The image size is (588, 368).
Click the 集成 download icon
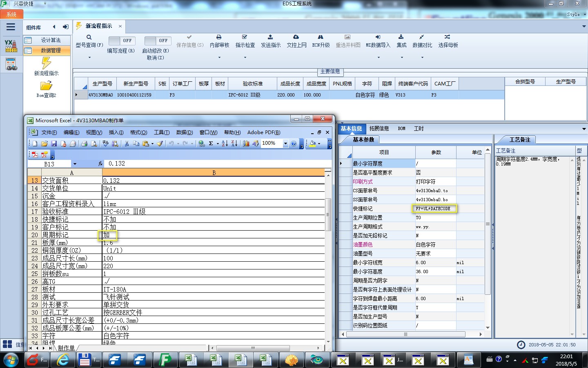tap(401, 37)
